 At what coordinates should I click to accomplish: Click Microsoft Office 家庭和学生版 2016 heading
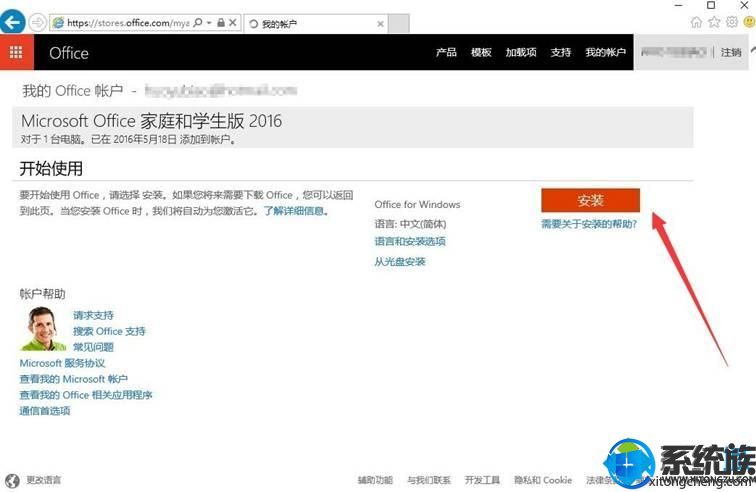(151, 121)
